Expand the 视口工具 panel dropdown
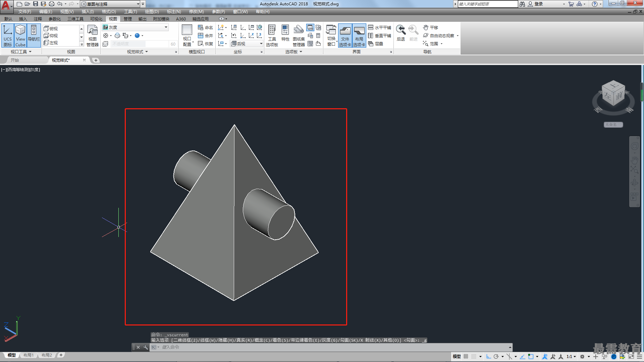This screenshot has height=362, width=644. pos(21,52)
